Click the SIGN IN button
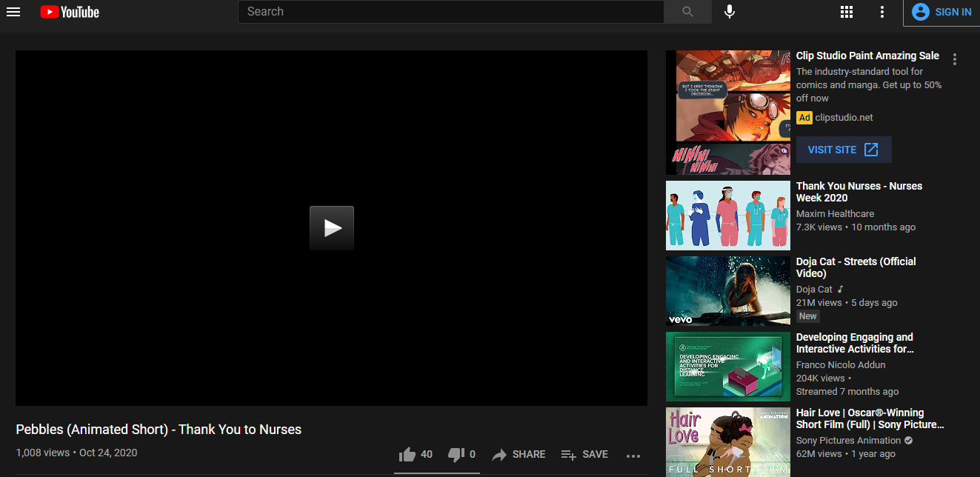980x477 pixels. pos(941,12)
